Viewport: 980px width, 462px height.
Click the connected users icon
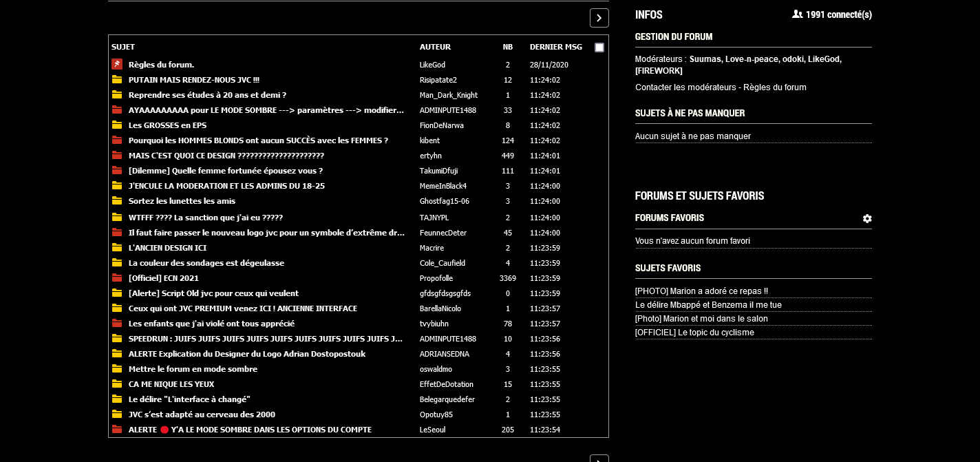pos(797,14)
